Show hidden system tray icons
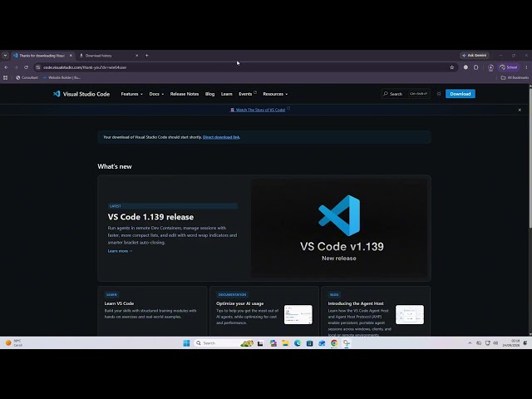The height and width of the screenshot is (399, 532). click(470, 343)
